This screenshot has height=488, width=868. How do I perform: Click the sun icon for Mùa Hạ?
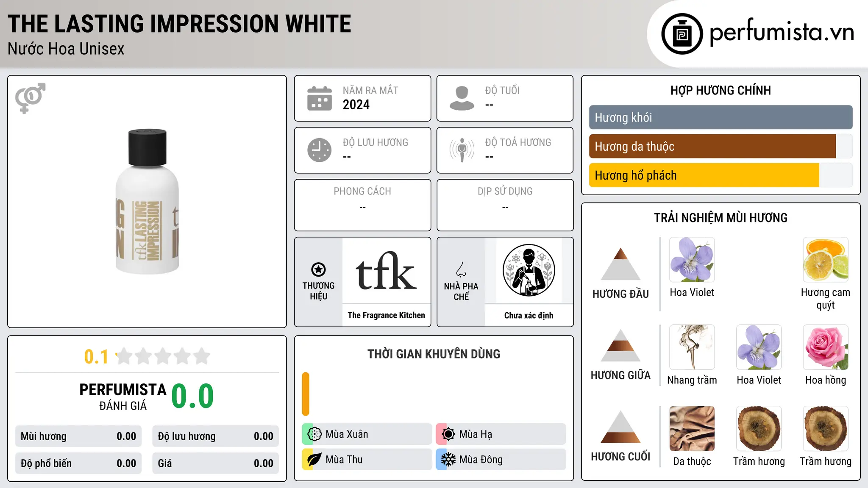pyautogui.click(x=448, y=434)
